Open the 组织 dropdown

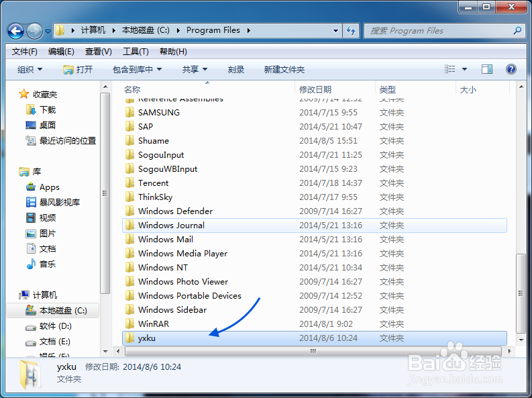[30, 70]
